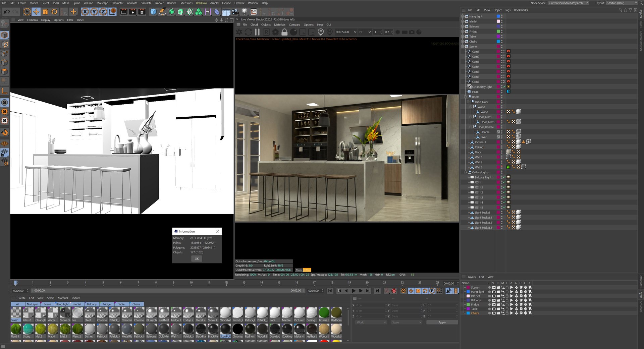This screenshot has width=644, height=349.
Task: Click the Octane pick focus icon
Action: point(321,32)
